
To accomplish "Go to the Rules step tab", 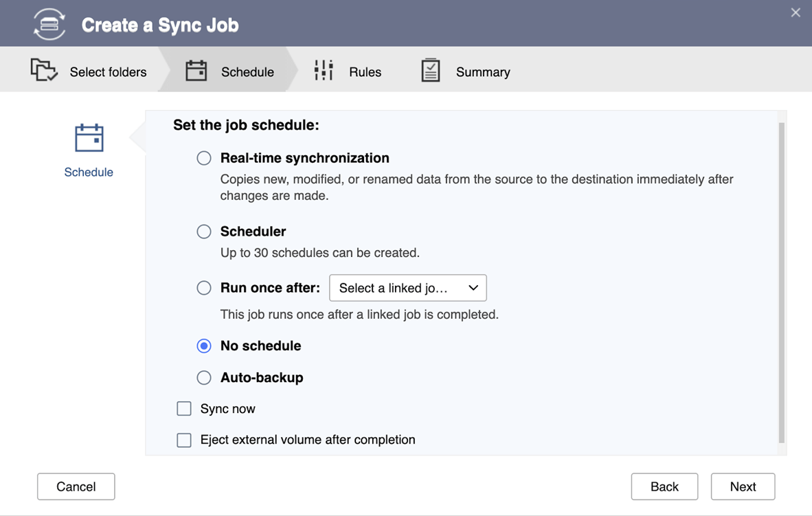I will pyautogui.click(x=365, y=72).
